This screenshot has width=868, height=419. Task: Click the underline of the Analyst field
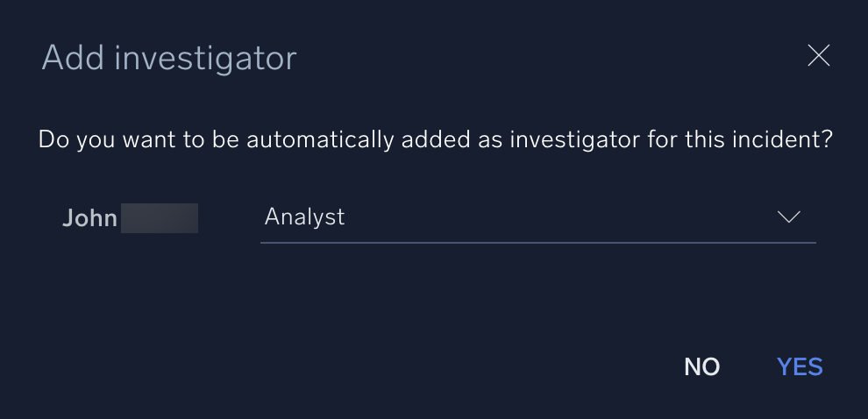537,242
